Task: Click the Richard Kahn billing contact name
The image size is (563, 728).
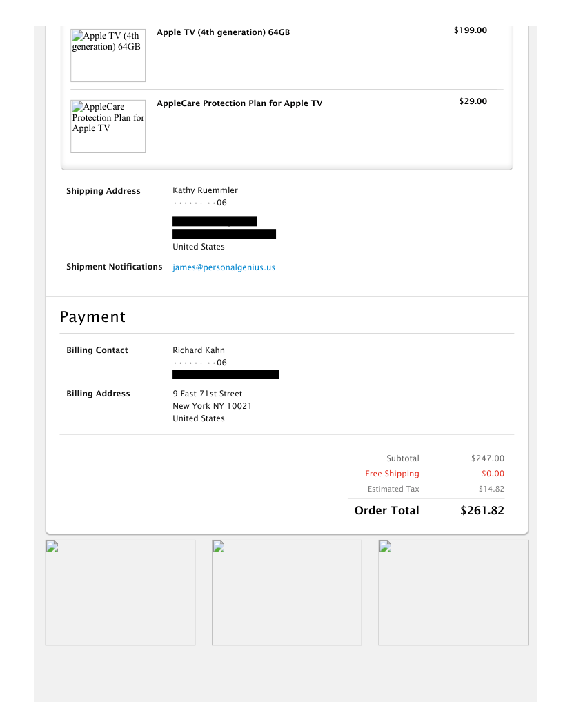Action: click(x=199, y=350)
